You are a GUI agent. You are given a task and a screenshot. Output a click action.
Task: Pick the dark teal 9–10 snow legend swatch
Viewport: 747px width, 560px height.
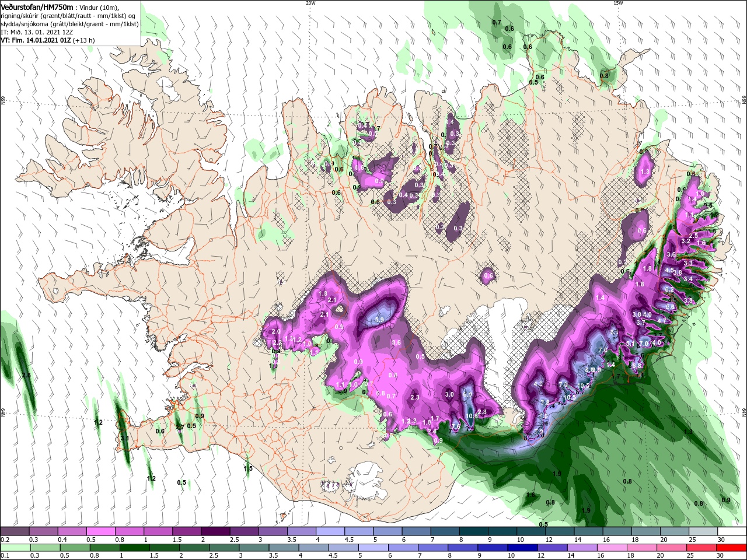pyautogui.click(x=502, y=531)
